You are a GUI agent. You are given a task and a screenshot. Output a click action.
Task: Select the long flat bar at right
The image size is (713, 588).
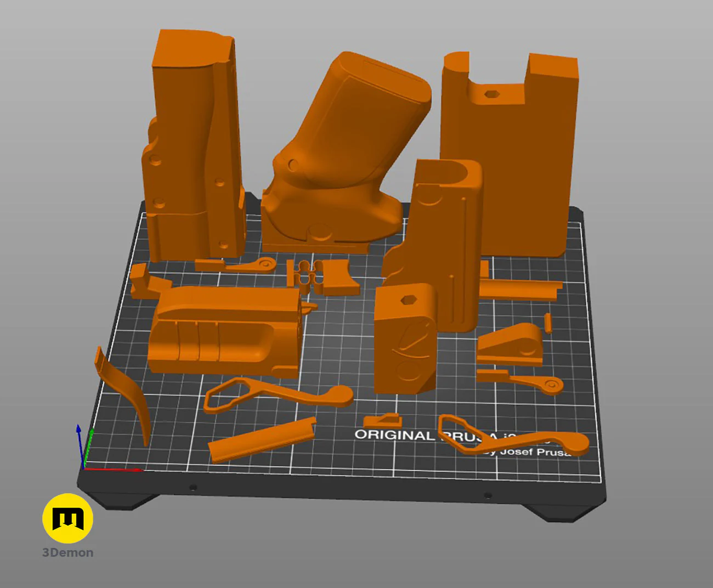point(521,289)
